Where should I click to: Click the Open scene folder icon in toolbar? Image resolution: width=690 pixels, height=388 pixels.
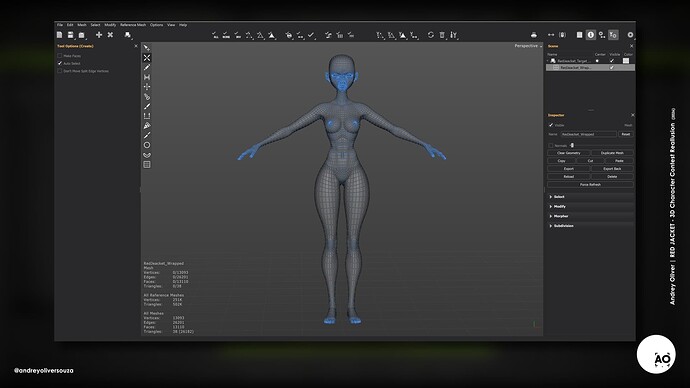pyautogui.click(x=81, y=35)
